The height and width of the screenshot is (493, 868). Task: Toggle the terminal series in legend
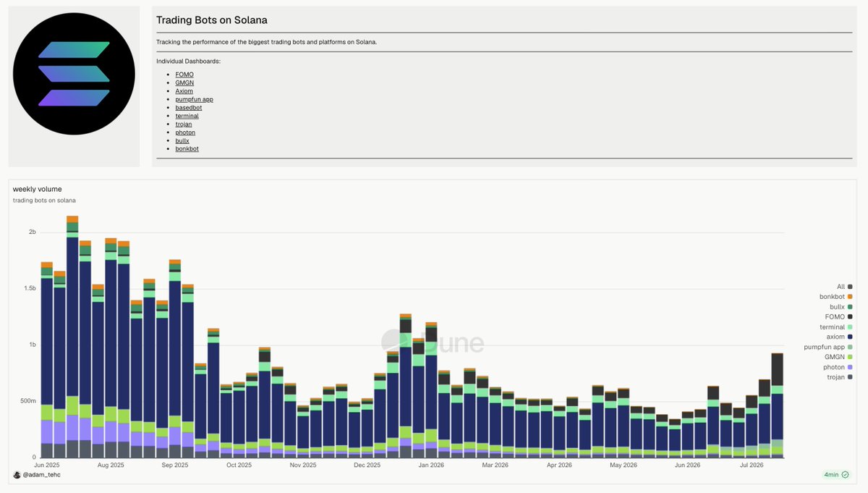[x=836, y=327]
